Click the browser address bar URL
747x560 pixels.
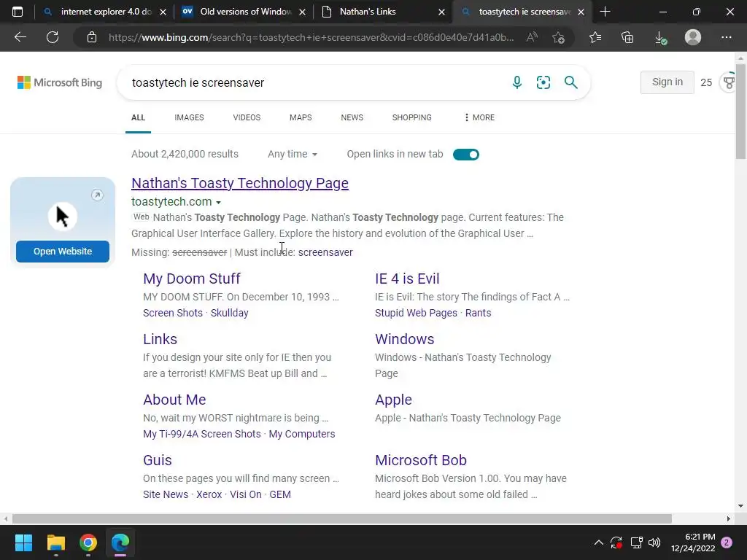[311, 37]
